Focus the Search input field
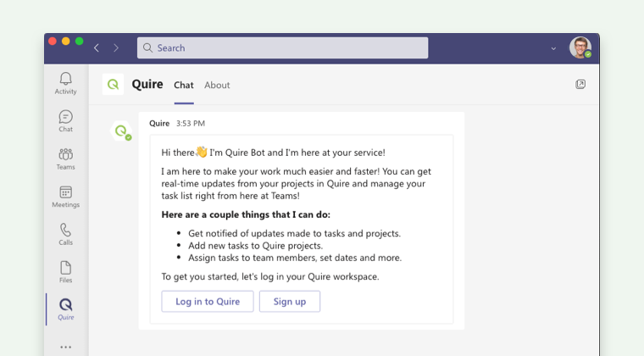 [282, 48]
